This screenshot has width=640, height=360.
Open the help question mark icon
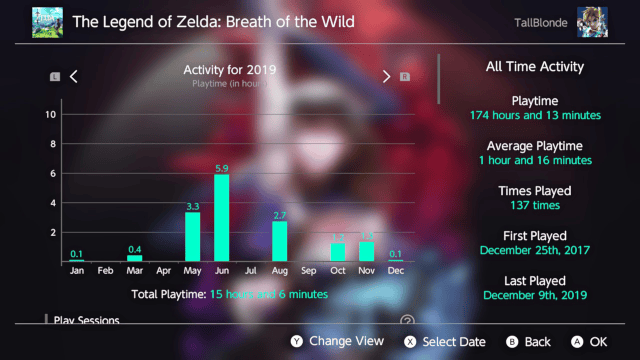pyautogui.click(x=407, y=320)
